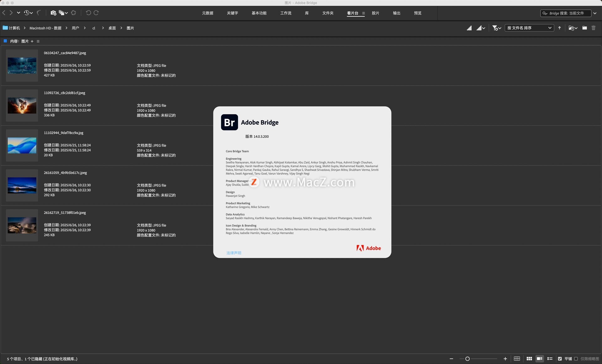Screen dimensions: 602x364
Task: Decrease thumbnail size with minus
Action: pyautogui.click(x=451, y=359)
